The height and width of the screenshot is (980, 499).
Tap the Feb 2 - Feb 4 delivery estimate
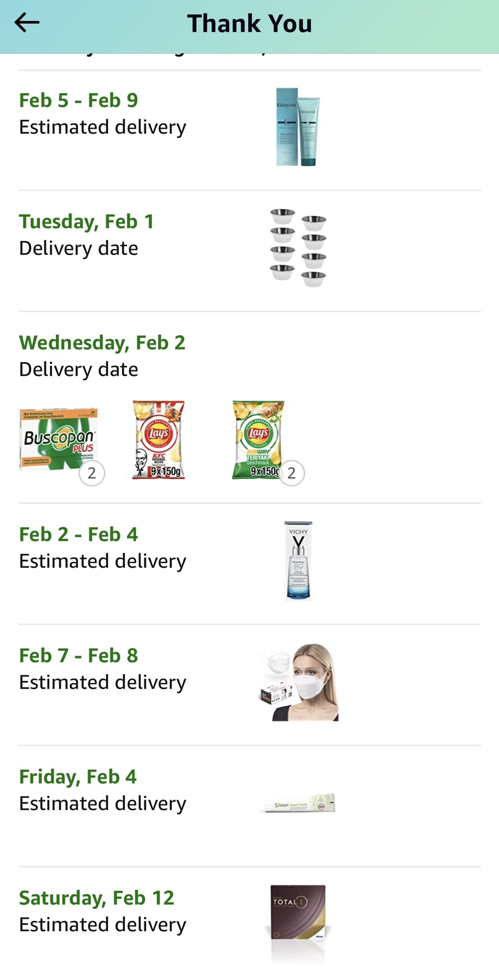point(79,534)
